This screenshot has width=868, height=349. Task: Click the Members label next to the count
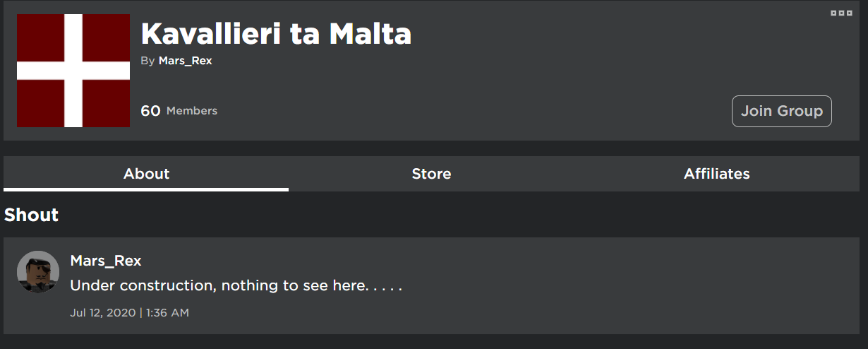point(192,111)
